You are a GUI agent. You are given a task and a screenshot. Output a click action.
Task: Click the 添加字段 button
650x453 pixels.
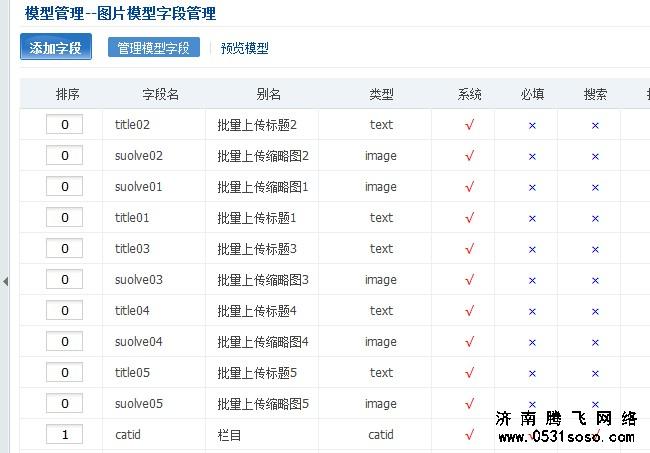(x=56, y=47)
